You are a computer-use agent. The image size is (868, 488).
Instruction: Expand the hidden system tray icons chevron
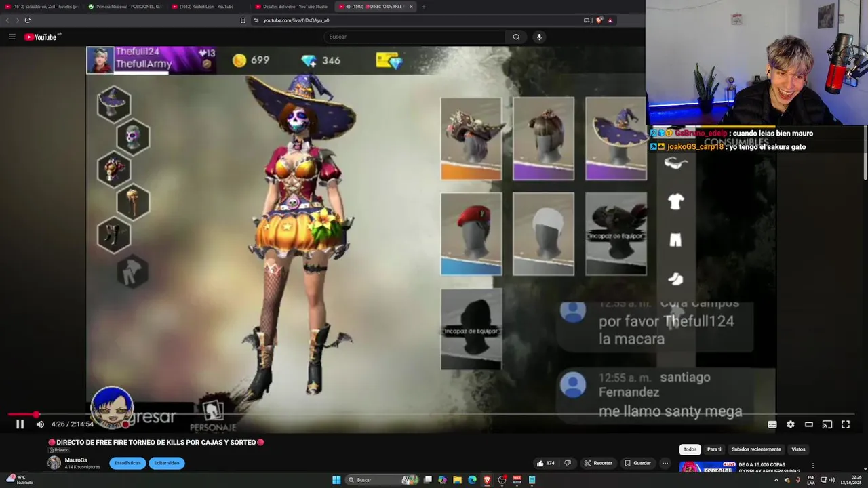(776, 480)
